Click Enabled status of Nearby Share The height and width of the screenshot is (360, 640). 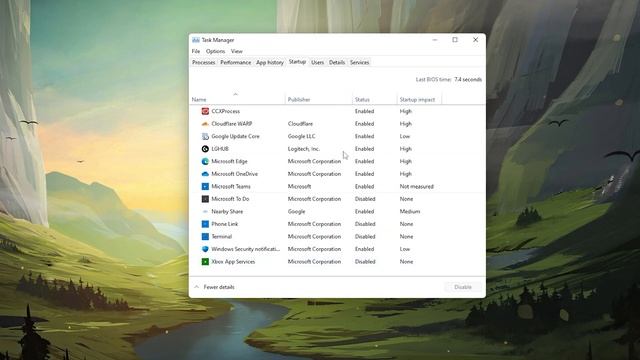[364, 211]
